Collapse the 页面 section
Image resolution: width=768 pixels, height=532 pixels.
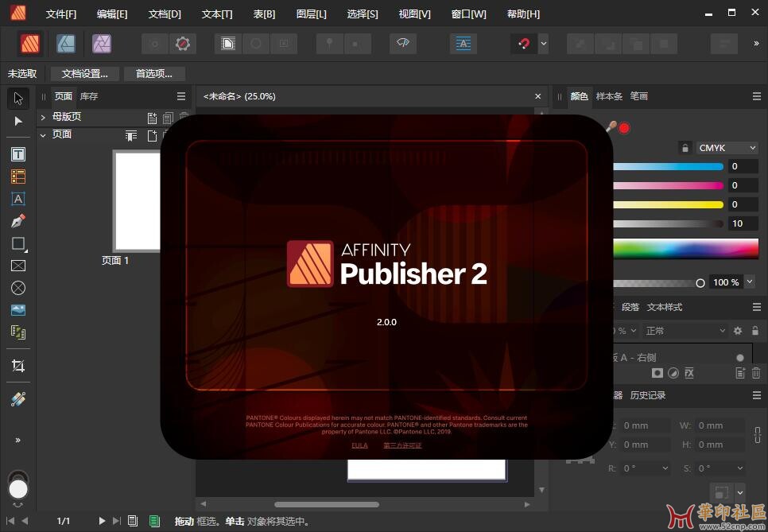point(43,134)
